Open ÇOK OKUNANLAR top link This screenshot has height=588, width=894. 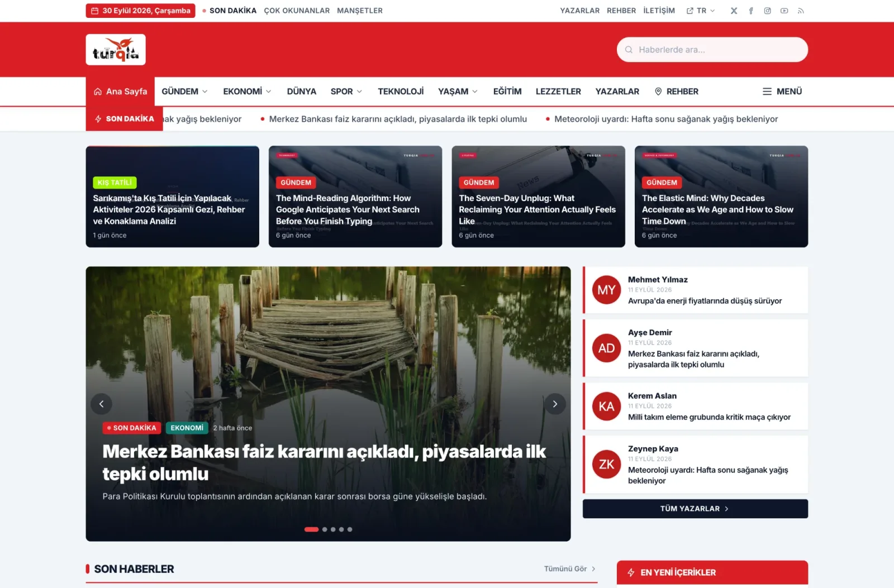[x=297, y=11]
